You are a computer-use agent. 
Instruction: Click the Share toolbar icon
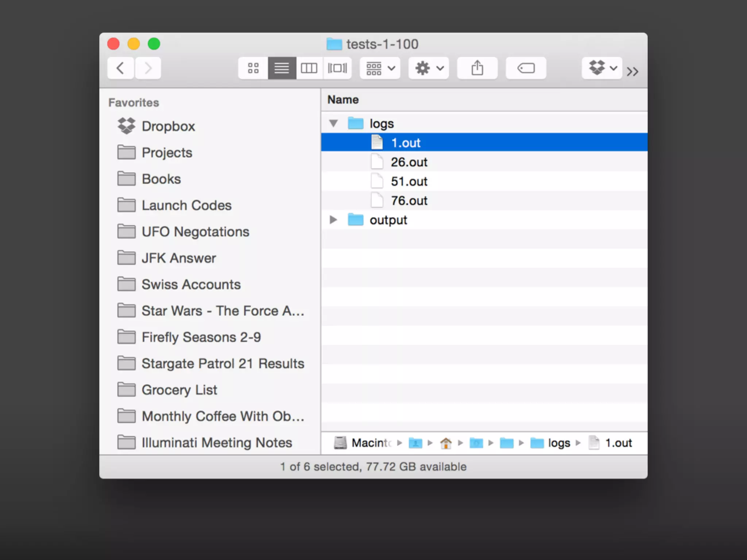pos(477,68)
